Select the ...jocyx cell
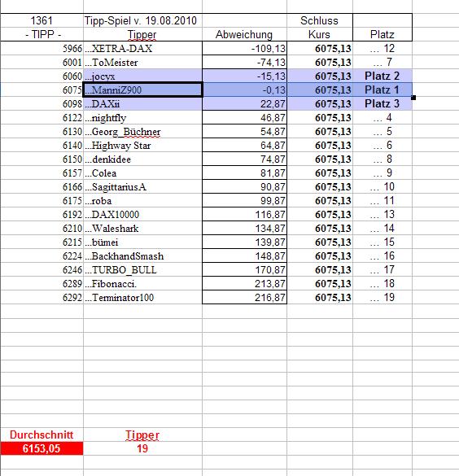This screenshot has height=476, width=459. pyautogui.click(x=142, y=76)
